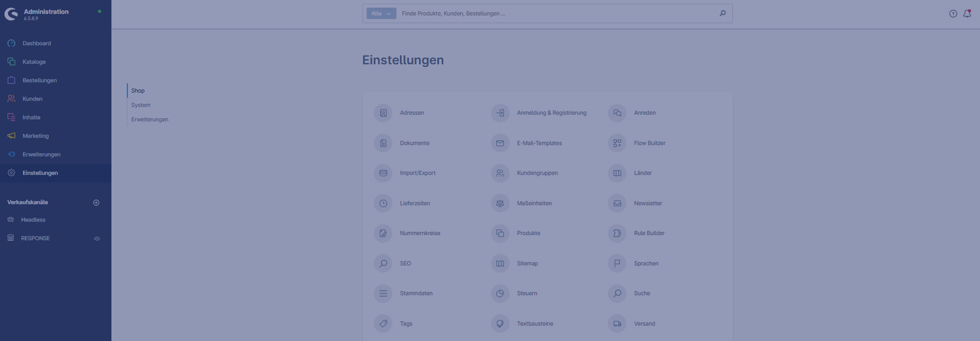The height and width of the screenshot is (341, 980).
Task: Click the Administration title text
Action: (x=46, y=11)
